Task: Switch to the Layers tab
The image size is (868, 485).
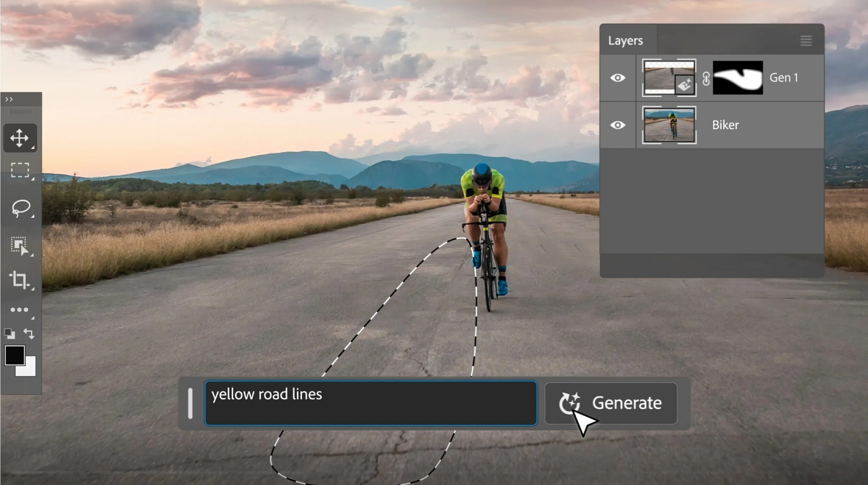Action: coord(626,41)
